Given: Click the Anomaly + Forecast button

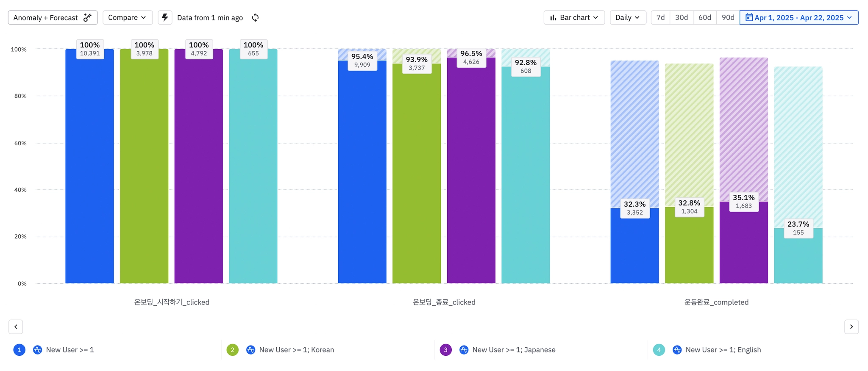Looking at the screenshot, I should [53, 17].
